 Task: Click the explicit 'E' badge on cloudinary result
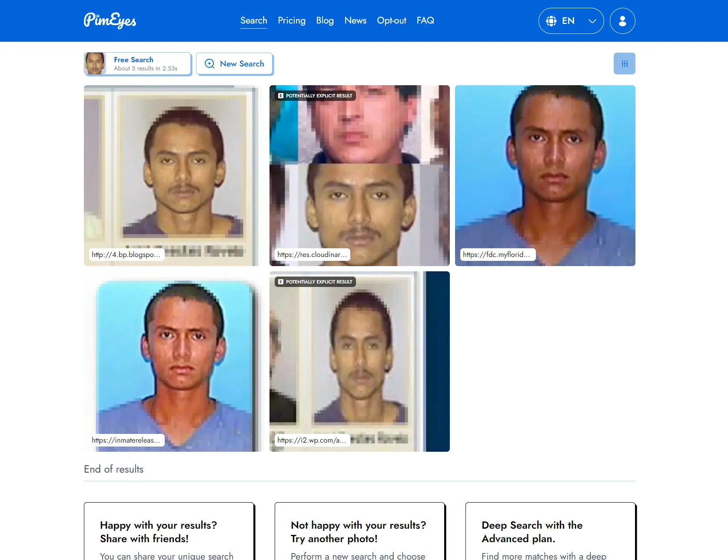(281, 96)
